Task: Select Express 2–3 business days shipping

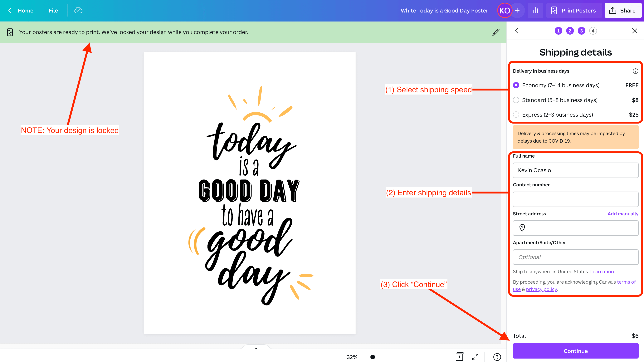Action: pyautogui.click(x=516, y=115)
